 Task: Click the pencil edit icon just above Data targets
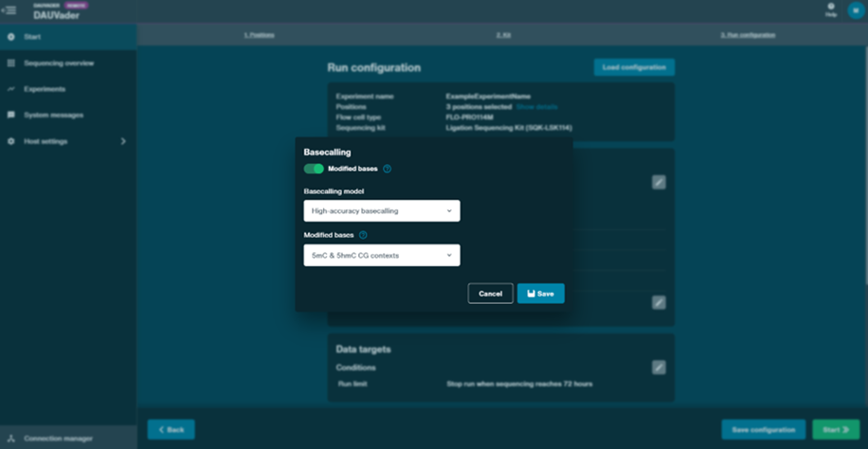pyautogui.click(x=659, y=302)
